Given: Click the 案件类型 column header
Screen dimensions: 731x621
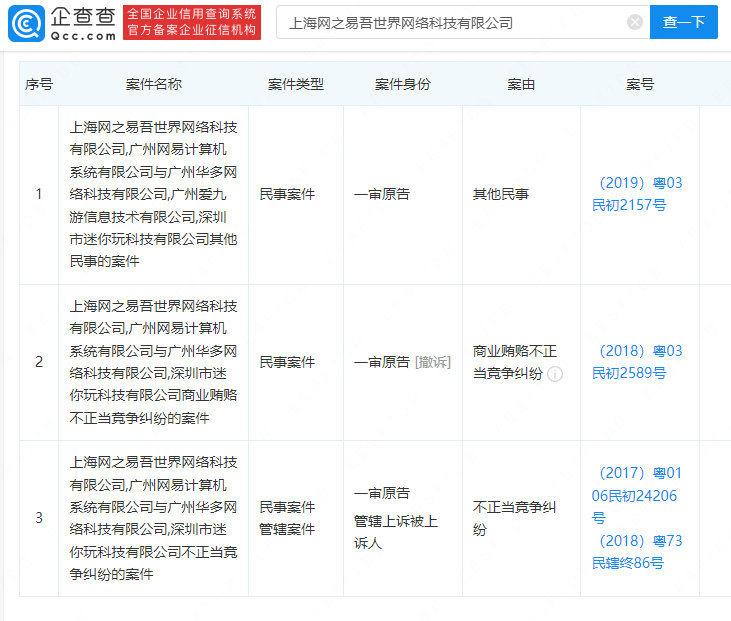Looking at the screenshot, I should [x=296, y=84].
